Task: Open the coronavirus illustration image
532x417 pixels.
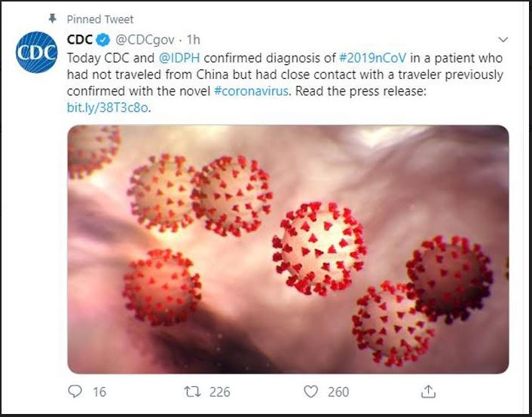Action: click(288, 249)
